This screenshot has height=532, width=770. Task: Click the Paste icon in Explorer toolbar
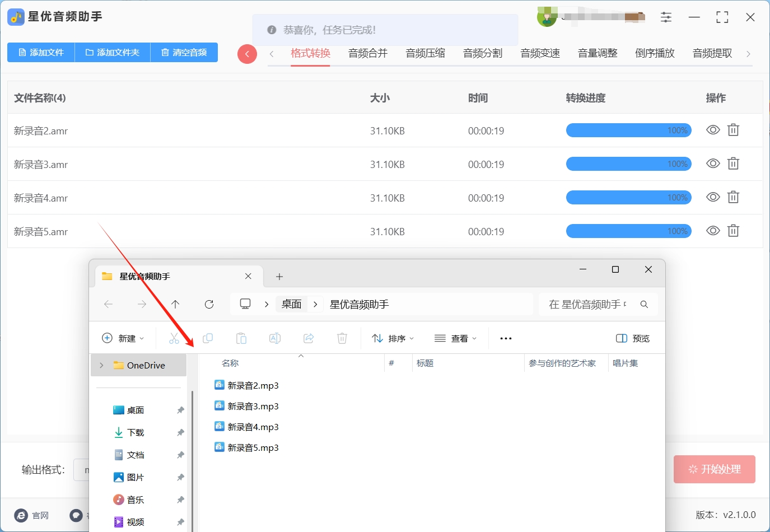241,338
